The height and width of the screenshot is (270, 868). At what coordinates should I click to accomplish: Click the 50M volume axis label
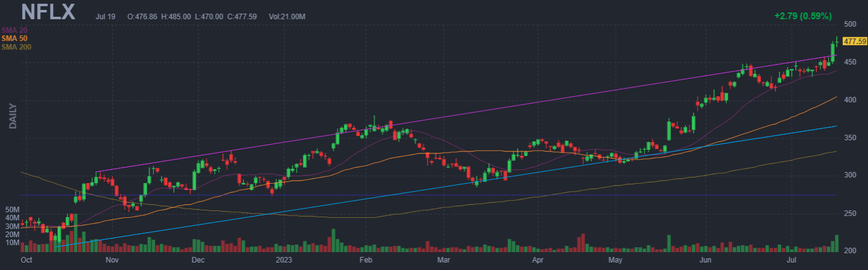click(12, 210)
